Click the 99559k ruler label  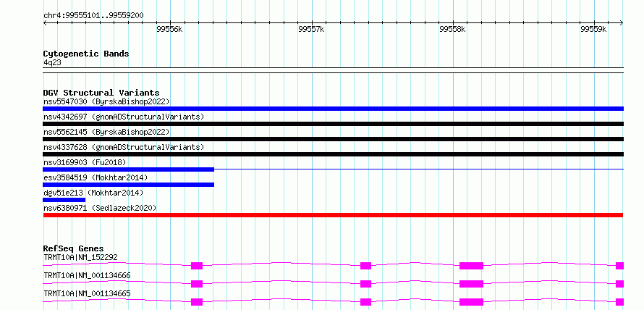(593, 29)
